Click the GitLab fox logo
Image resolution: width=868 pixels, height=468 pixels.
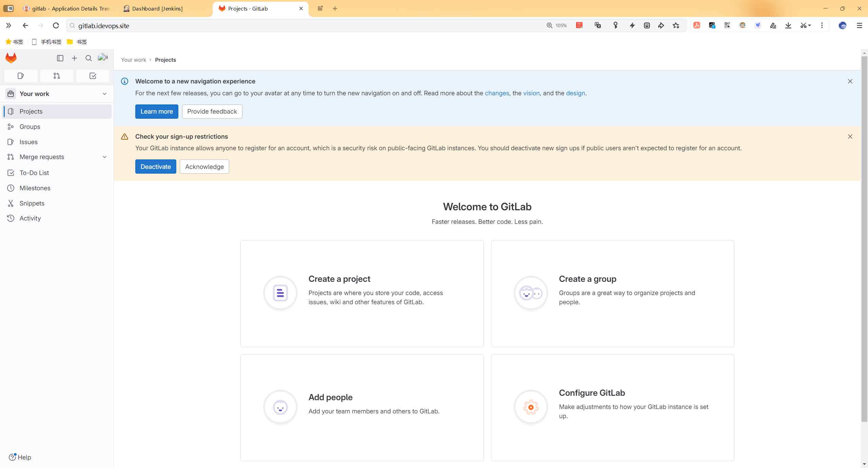(11, 58)
